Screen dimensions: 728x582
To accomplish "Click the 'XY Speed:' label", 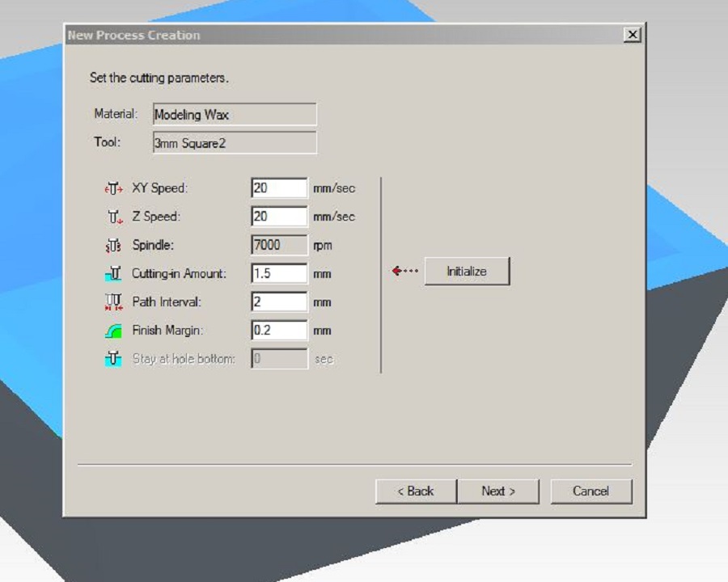I will click(x=159, y=188).
